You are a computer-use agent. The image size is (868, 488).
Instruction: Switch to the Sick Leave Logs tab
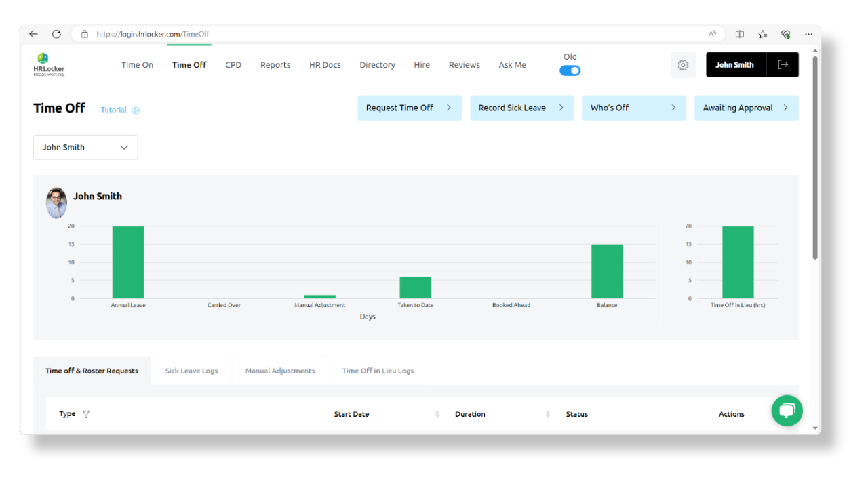coord(191,370)
